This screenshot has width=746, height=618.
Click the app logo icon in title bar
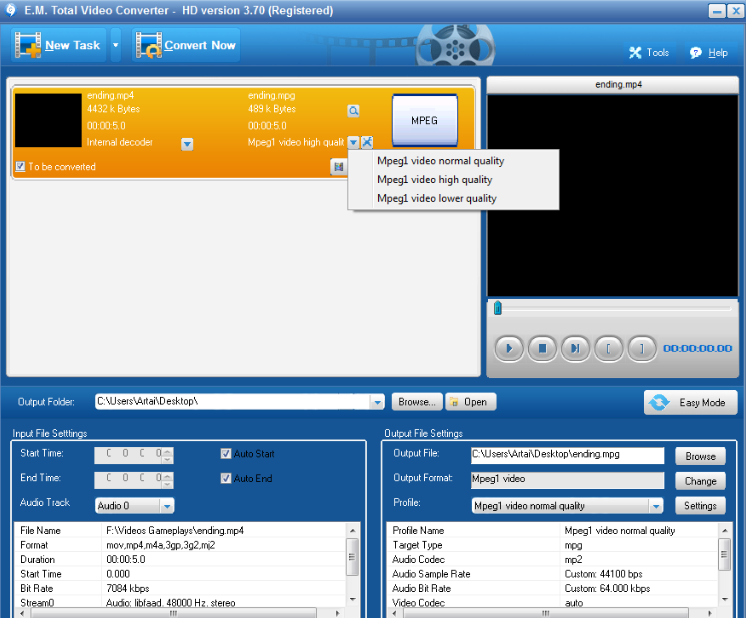point(11,10)
